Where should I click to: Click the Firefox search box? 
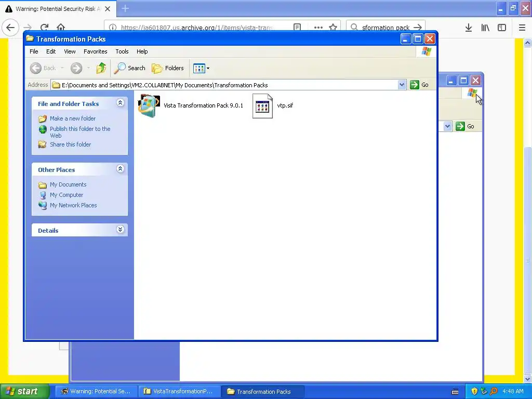(385, 28)
